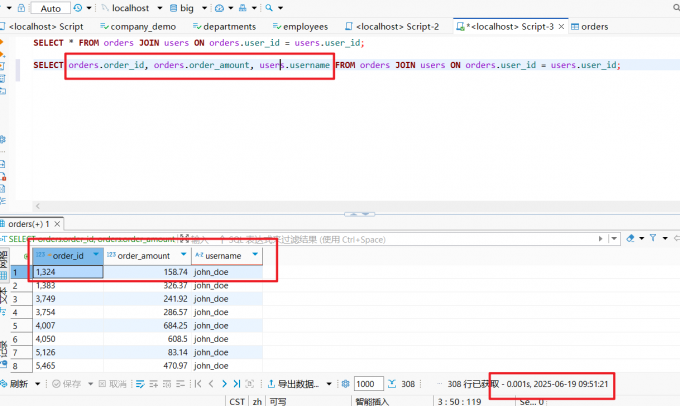Click the 导出数据 export data button
The width and height of the screenshot is (680, 406).
[x=294, y=384]
